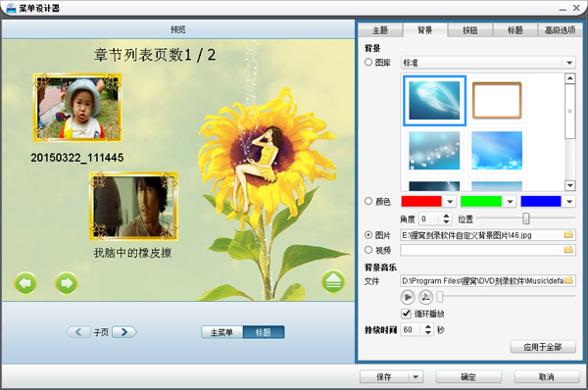This screenshot has width=588, height=390.
Task: Browse for a background music file
Action: tap(568, 280)
